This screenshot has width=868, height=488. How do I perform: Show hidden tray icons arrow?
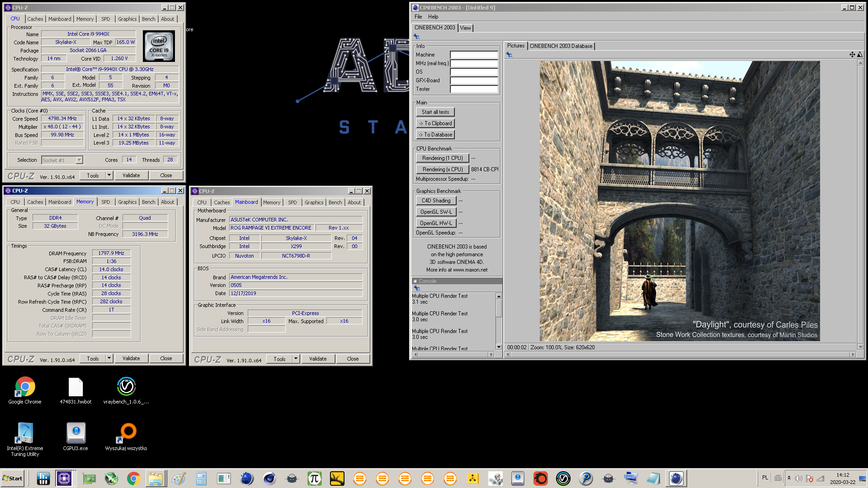tap(789, 478)
